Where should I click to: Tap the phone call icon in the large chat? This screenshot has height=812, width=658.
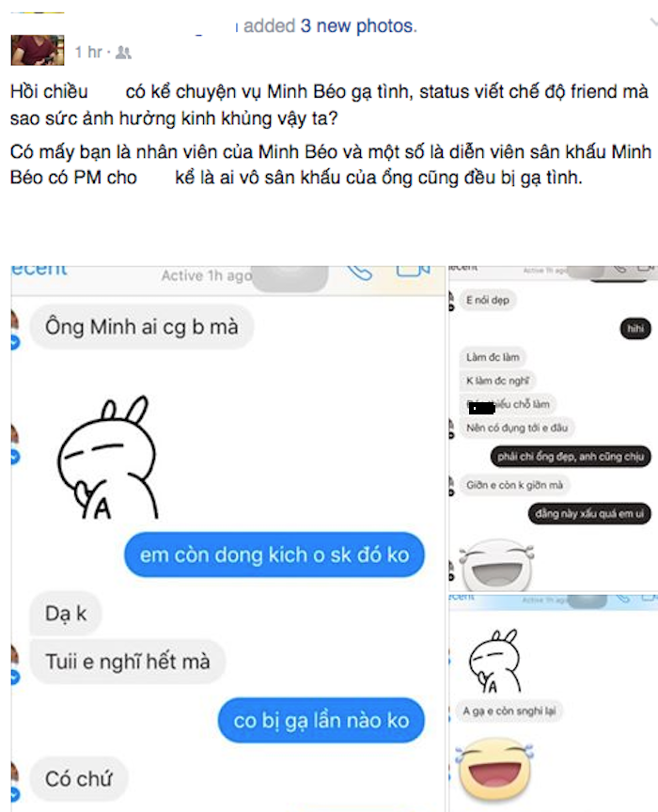360,272
